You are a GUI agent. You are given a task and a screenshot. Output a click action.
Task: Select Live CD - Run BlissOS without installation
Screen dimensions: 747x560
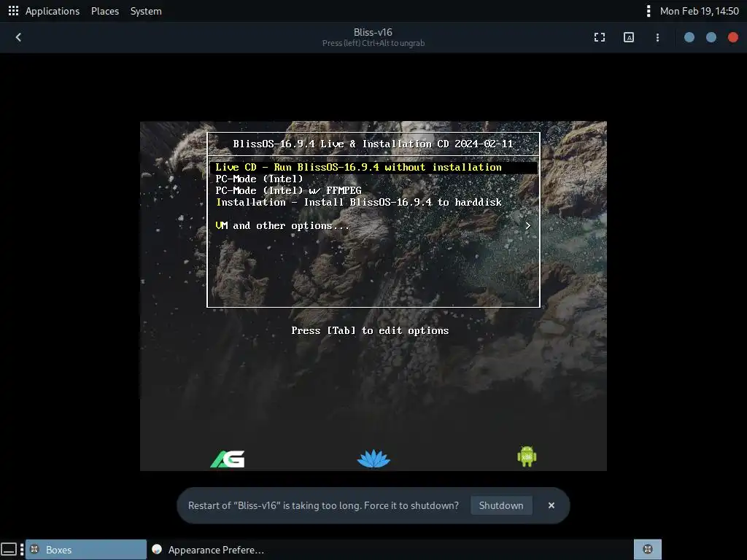pos(373,167)
